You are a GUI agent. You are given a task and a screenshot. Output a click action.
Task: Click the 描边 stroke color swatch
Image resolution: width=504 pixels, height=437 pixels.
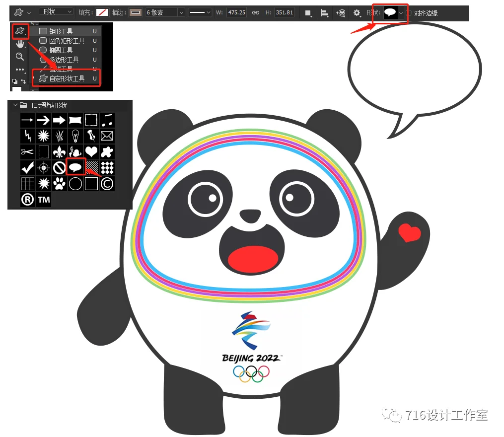pos(136,12)
